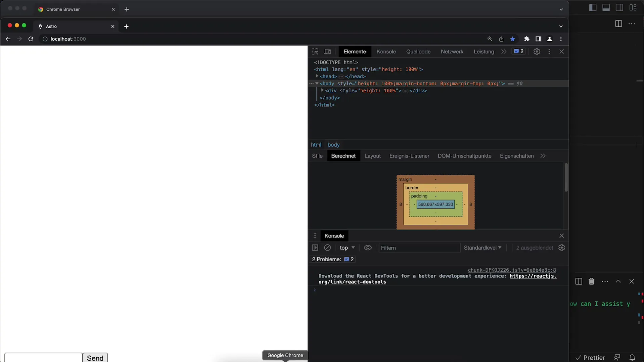The height and width of the screenshot is (362, 644).
Task: Expand the div style height node
Action: click(322, 91)
